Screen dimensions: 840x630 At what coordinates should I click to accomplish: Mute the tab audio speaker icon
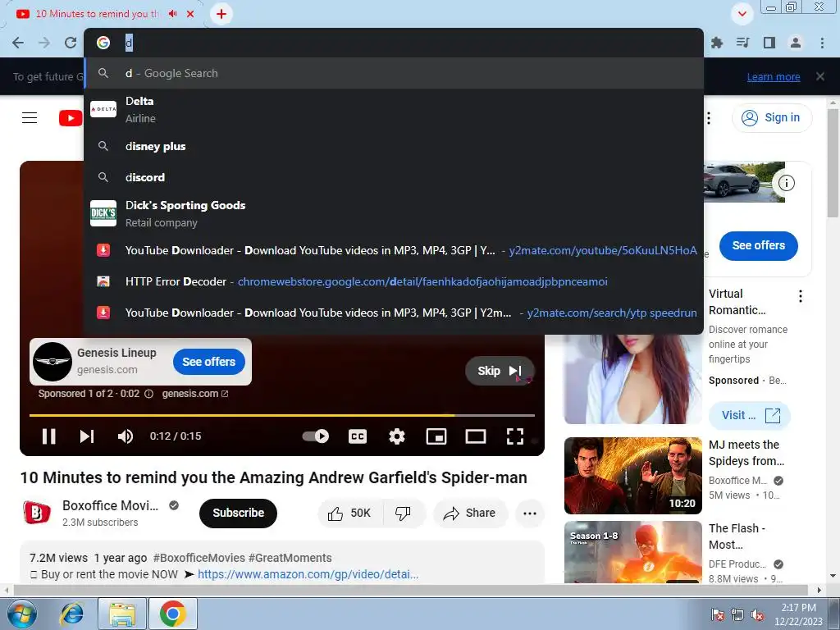172,14
